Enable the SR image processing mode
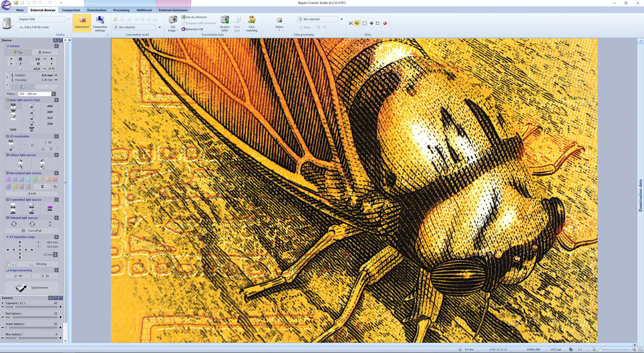 (45, 276)
